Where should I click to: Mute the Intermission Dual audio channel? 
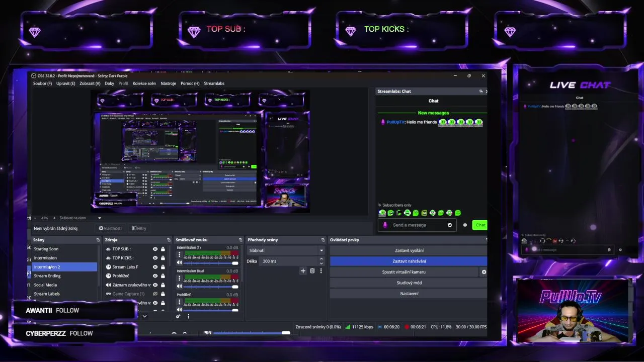pos(179,286)
